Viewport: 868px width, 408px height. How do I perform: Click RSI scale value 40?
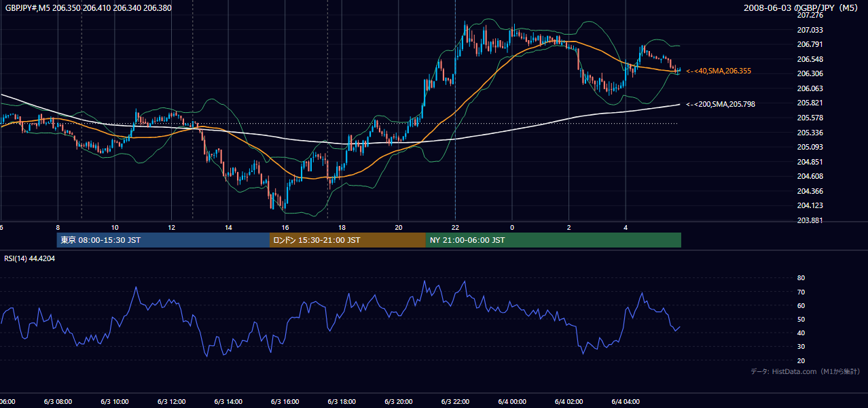801,333
